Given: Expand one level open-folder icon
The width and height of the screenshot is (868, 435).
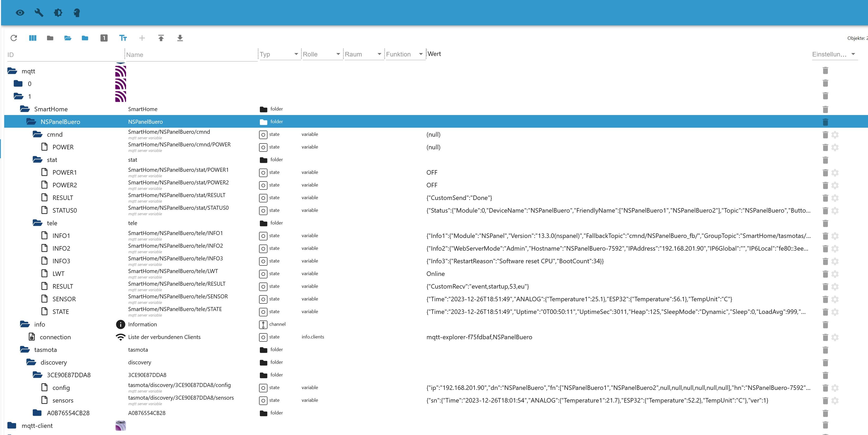Looking at the screenshot, I should tap(68, 38).
